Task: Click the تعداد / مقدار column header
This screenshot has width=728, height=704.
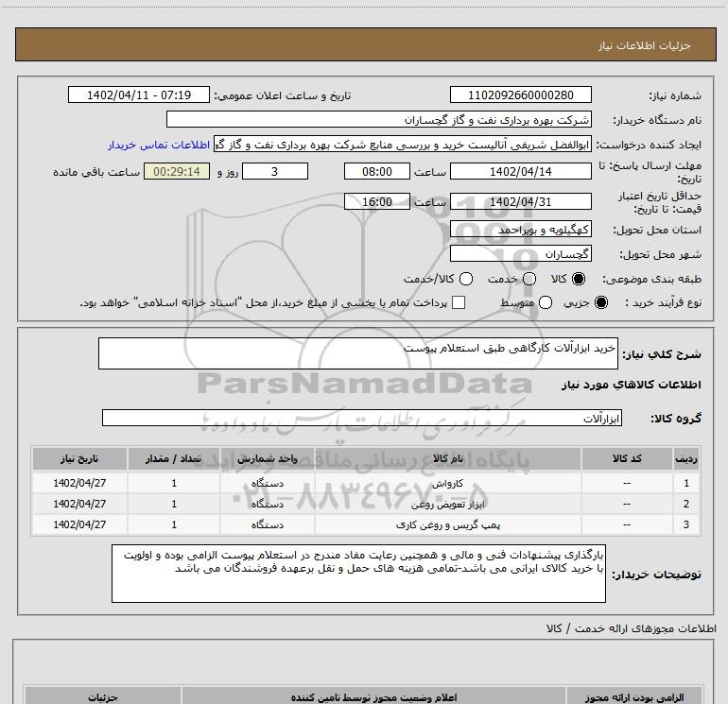Action: [174, 458]
